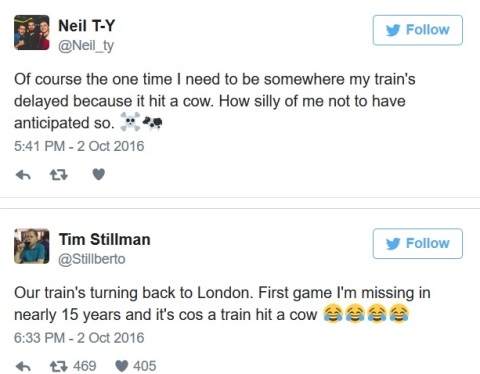Click the Neil T-Y display name
Image resolution: width=480 pixels, height=374 pixels.
(87, 26)
